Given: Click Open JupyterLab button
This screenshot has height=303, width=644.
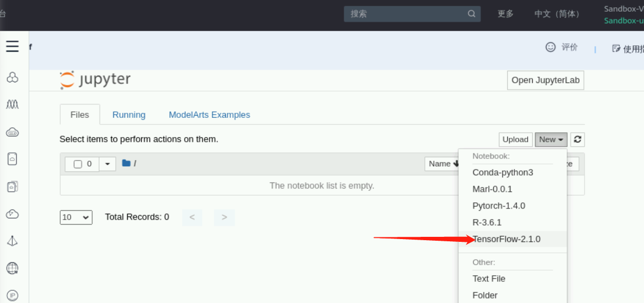Looking at the screenshot, I should pos(546,80).
